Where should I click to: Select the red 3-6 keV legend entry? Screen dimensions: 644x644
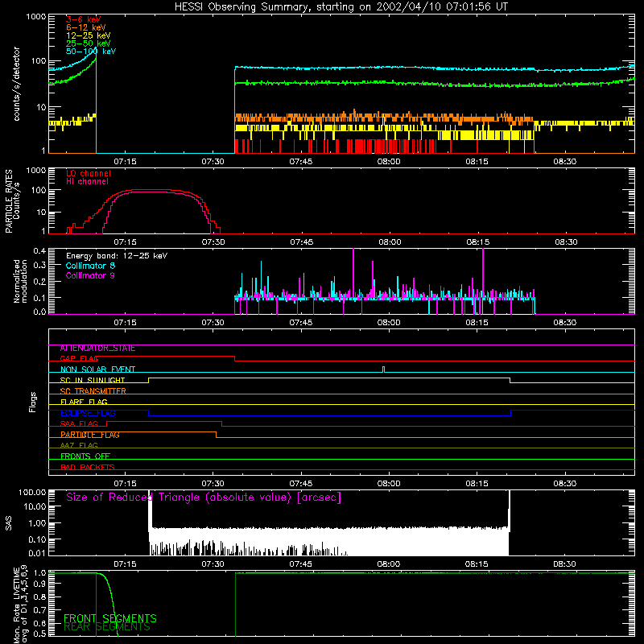[83, 19]
